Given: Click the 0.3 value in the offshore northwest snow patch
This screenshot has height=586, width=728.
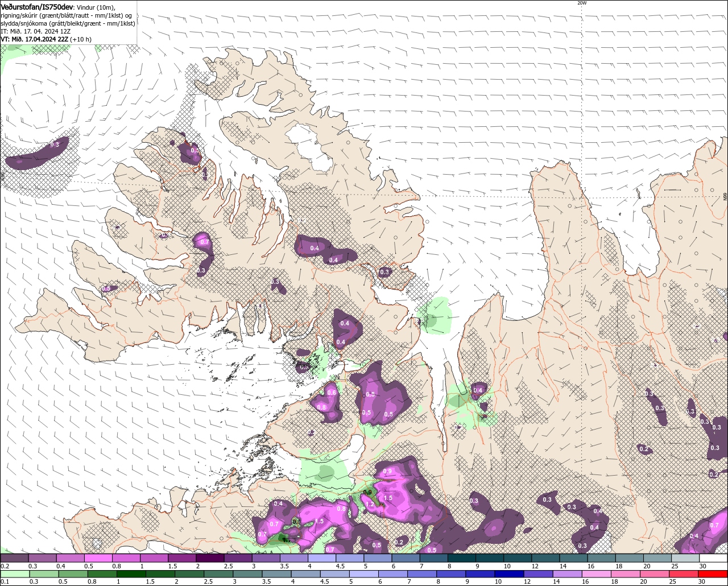Looking at the screenshot, I should coord(55,145).
